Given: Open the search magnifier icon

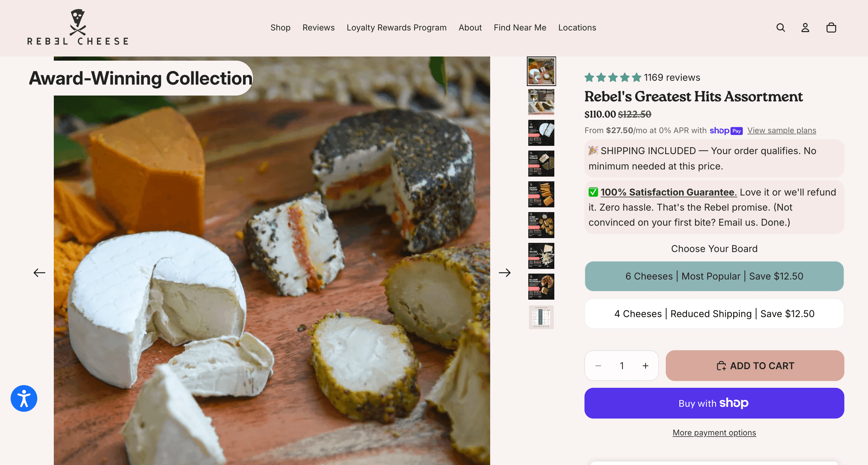Looking at the screenshot, I should (x=781, y=28).
